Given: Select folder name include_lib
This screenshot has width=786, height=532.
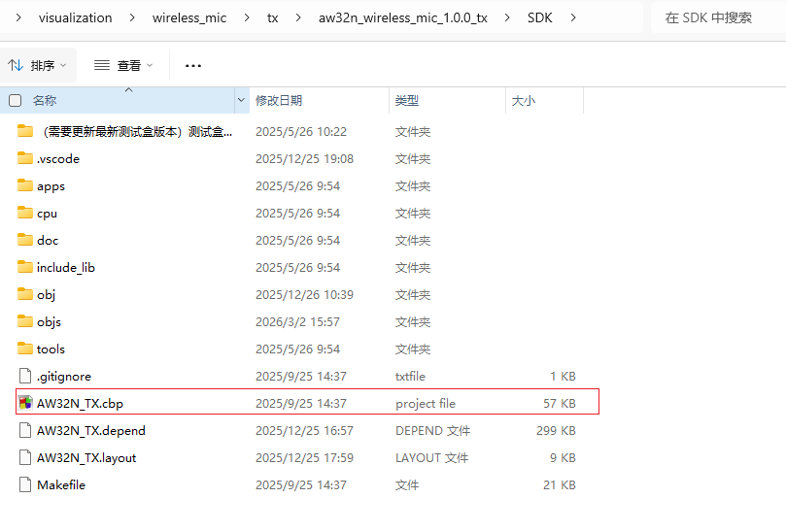Looking at the screenshot, I should (66, 268).
